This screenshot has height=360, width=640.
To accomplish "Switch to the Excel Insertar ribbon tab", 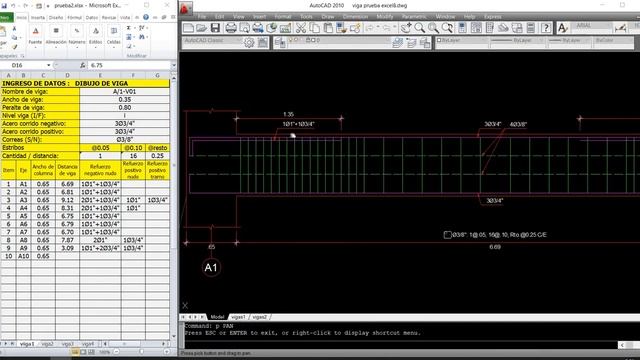I will (38, 18).
